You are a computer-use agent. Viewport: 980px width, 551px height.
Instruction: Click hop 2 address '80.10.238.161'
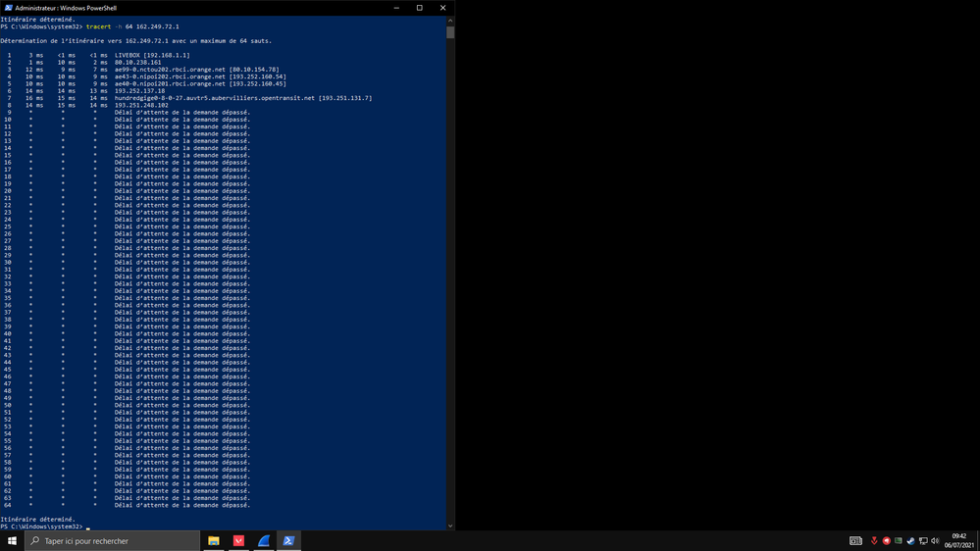click(137, 63)
